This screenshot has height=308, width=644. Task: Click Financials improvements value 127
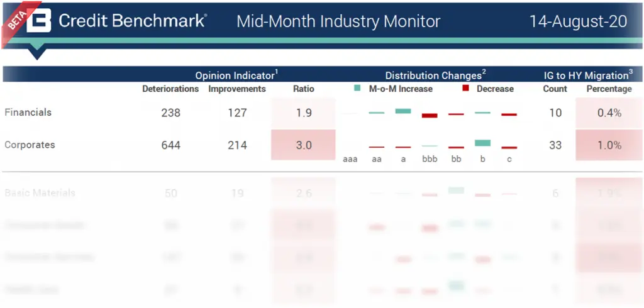click(237, 113)
